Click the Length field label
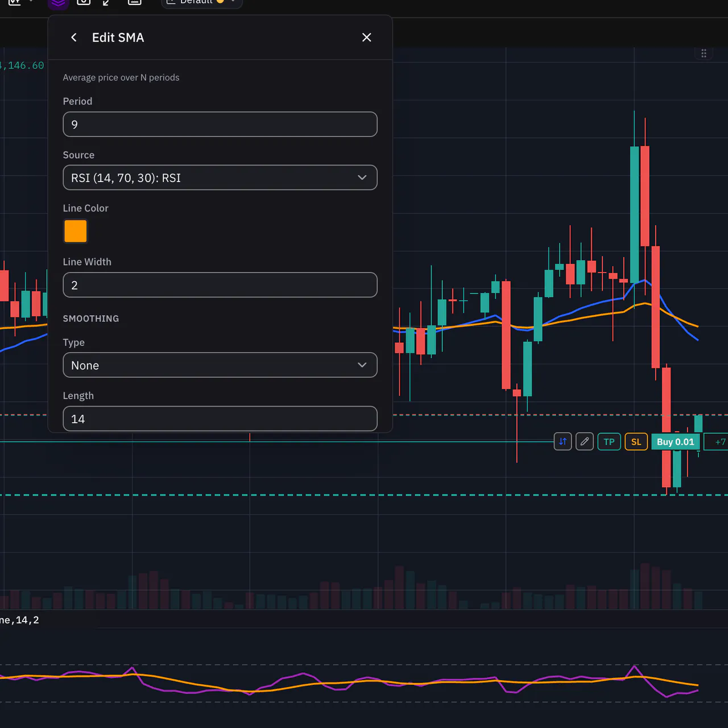The image size is (728, 728). tap(78, 396)
